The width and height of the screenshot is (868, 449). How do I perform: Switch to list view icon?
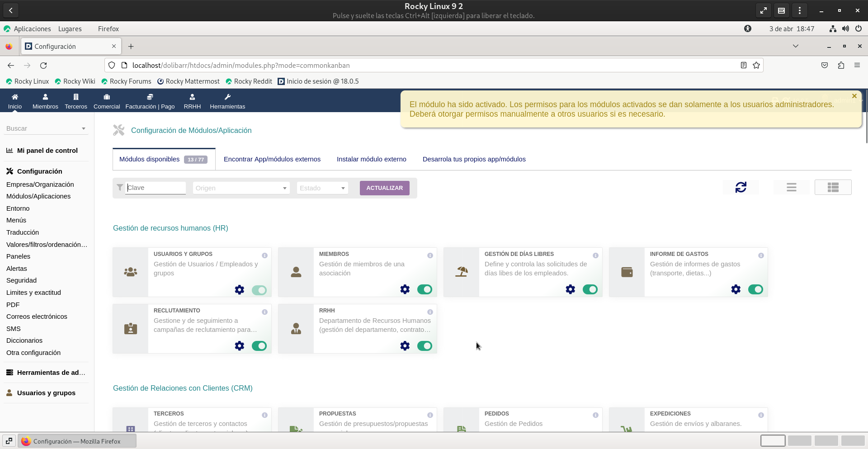coord(791,187)
